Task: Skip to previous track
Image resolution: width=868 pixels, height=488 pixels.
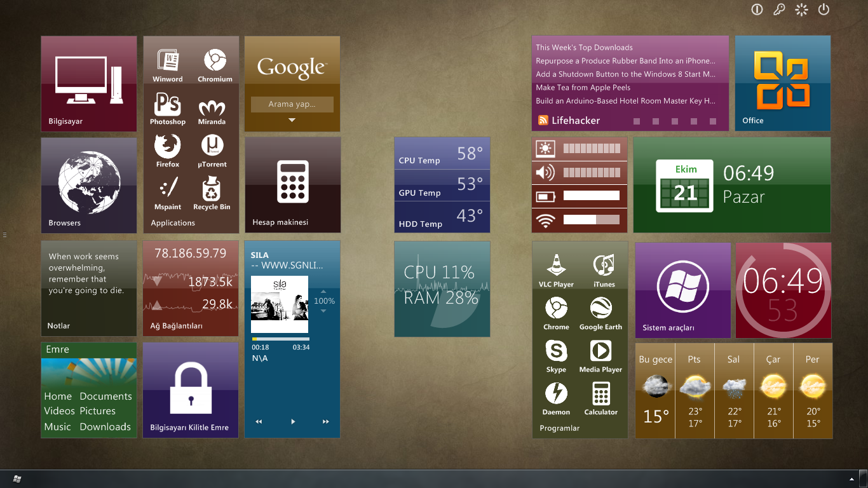Action: point(259,421)
